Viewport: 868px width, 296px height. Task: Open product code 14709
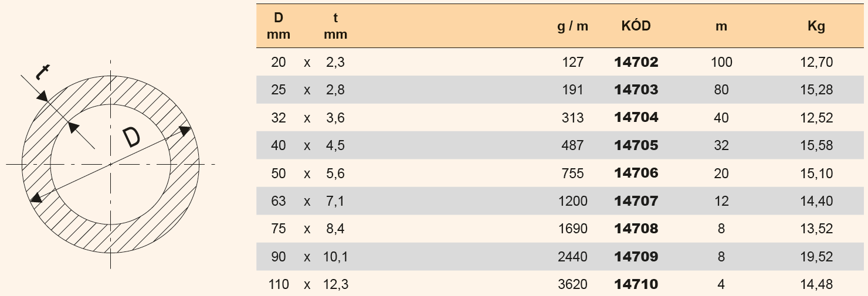[636, 257]
